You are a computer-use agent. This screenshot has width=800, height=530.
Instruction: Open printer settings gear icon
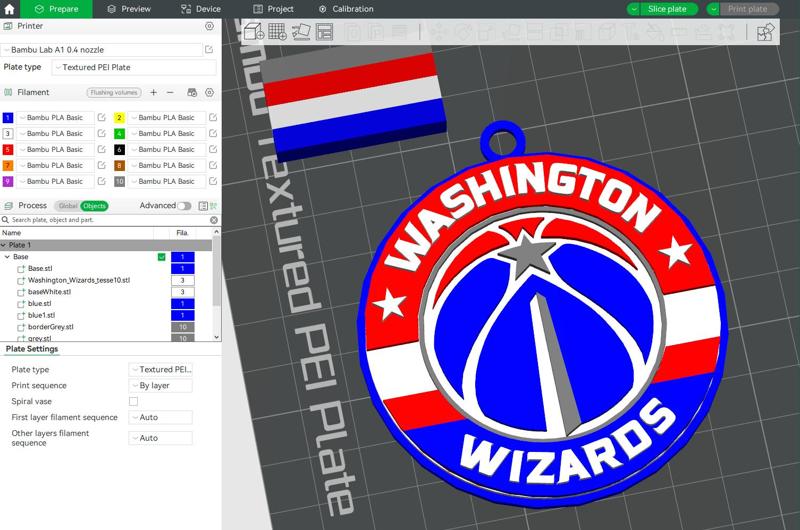click(x=209, y=26)
